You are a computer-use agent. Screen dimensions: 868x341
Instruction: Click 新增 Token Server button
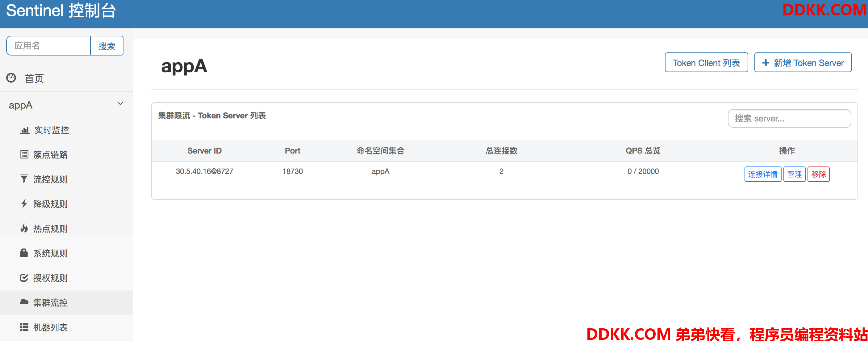[x=803, y=63]
